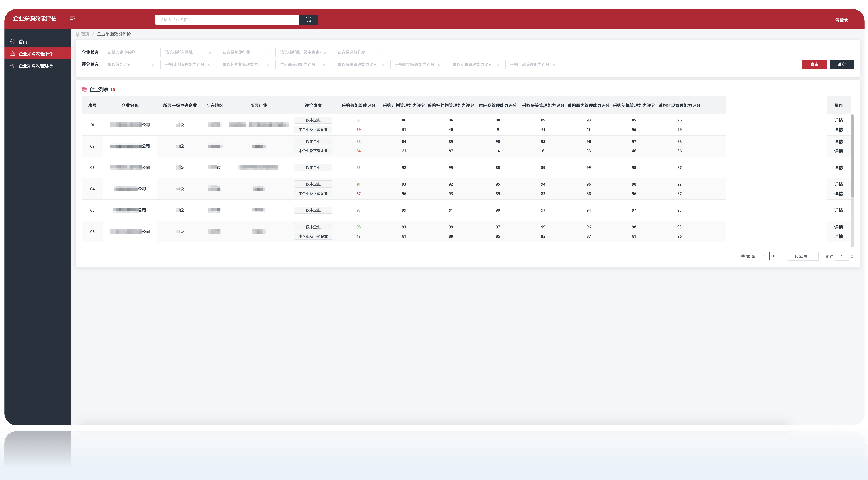Click 仅本企业 tag in row 03
868x480 pixels.
tap(313, 167)
